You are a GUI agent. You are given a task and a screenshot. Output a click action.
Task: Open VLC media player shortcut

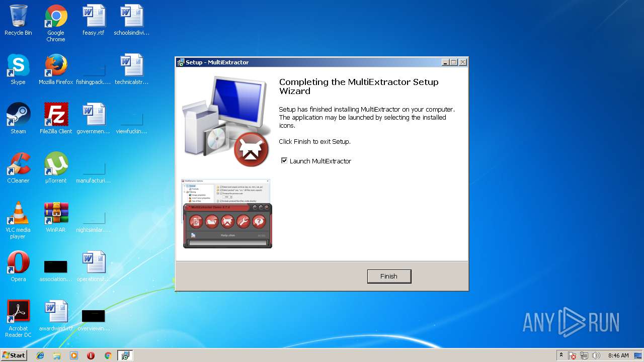click(18, 221)
